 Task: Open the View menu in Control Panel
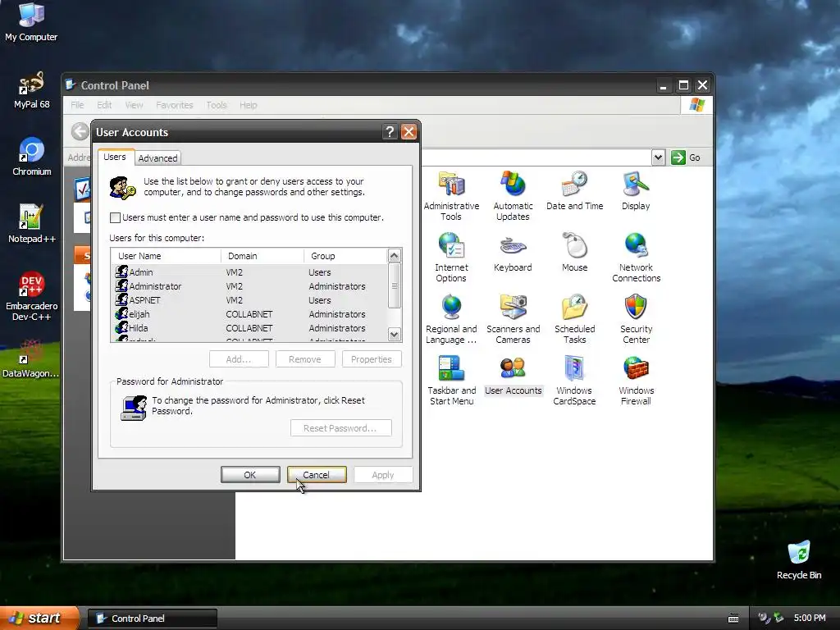134,105
